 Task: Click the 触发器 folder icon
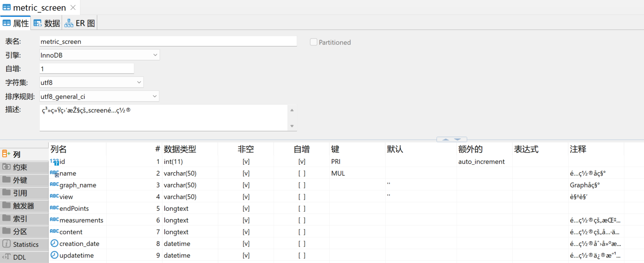pyautogui.click(x=6, y=205)
